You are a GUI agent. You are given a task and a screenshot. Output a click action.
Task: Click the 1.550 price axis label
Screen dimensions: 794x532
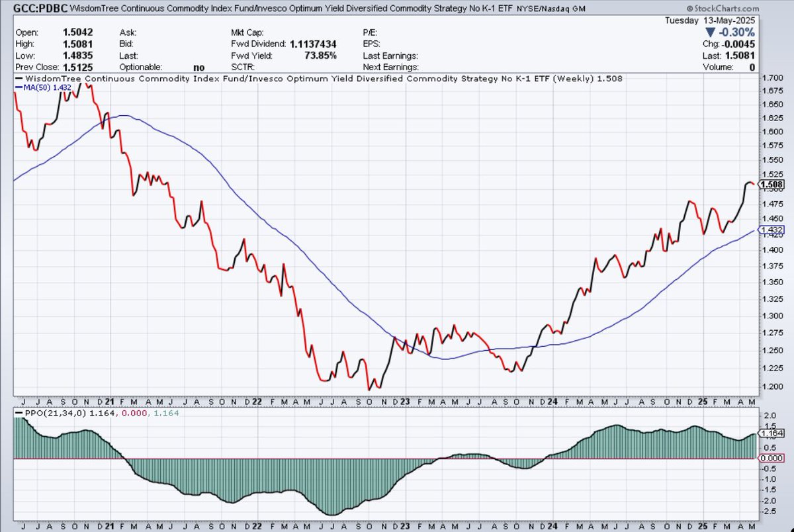(772, 159)
